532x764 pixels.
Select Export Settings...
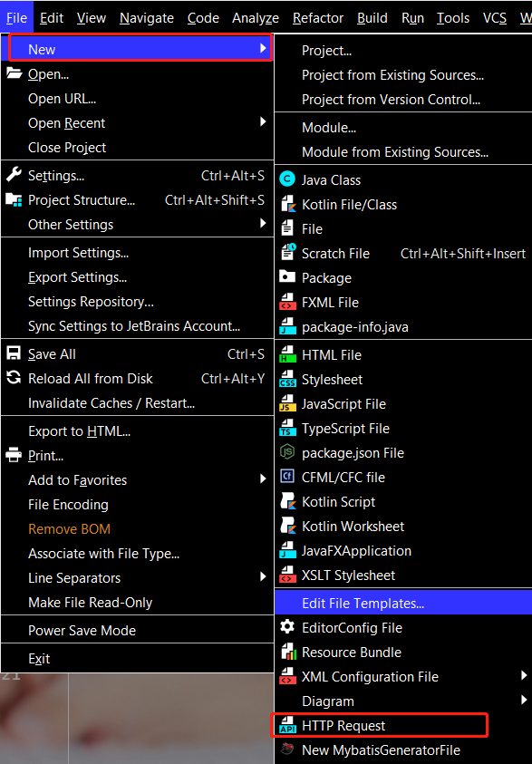pos(138,276)
